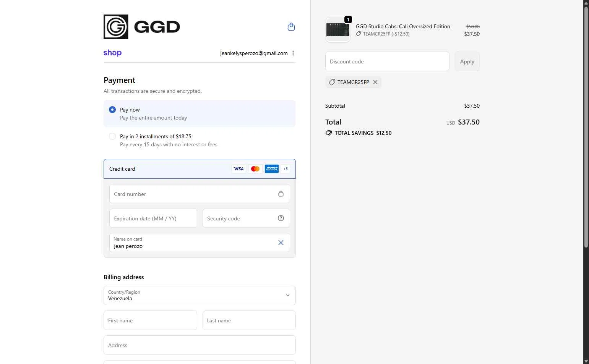Click the TOTAL SAVINGS $12.50 text
Image resolution: width=589 pixels, height=364 pixels.
click(363, 133)
